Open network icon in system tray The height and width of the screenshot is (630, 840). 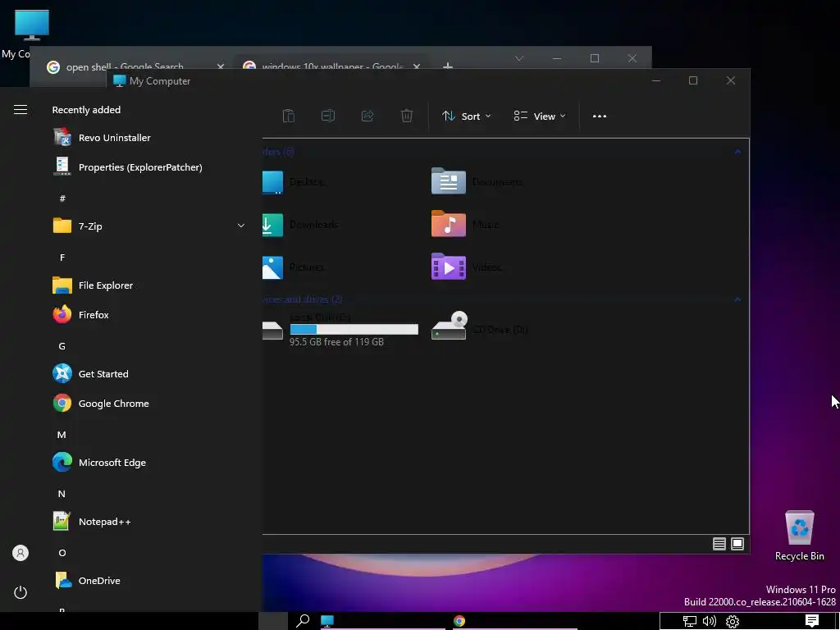click(x=689, y=622)
